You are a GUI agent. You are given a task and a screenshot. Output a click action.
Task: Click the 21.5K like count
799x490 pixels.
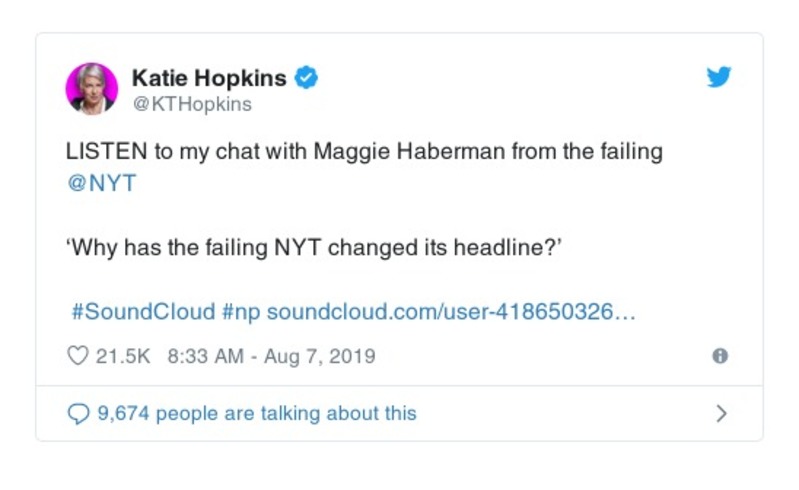122,356
